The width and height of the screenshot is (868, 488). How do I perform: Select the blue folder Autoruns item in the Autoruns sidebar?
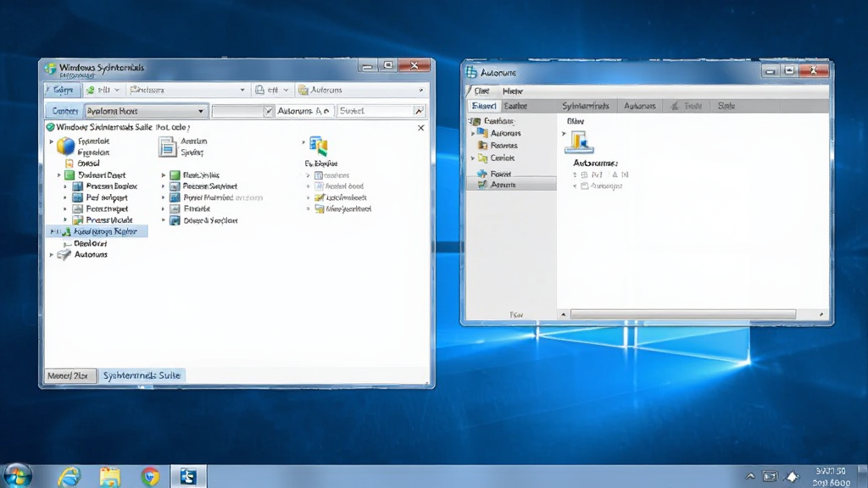(x=500, y=133)
